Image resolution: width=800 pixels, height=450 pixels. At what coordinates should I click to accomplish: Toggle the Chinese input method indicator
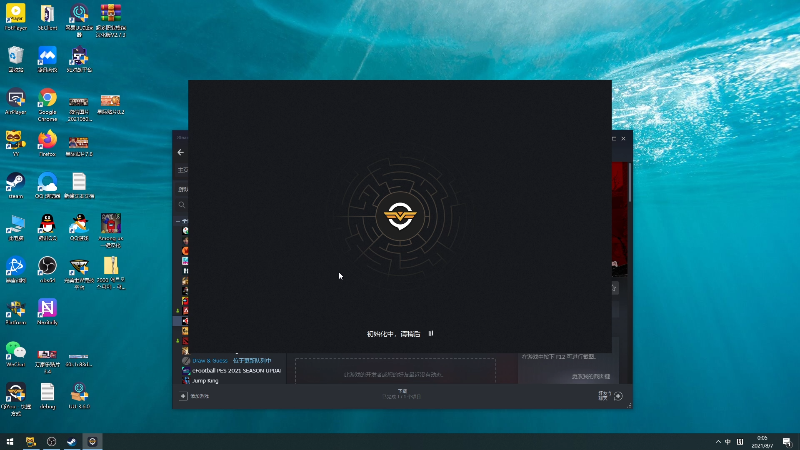728,442
